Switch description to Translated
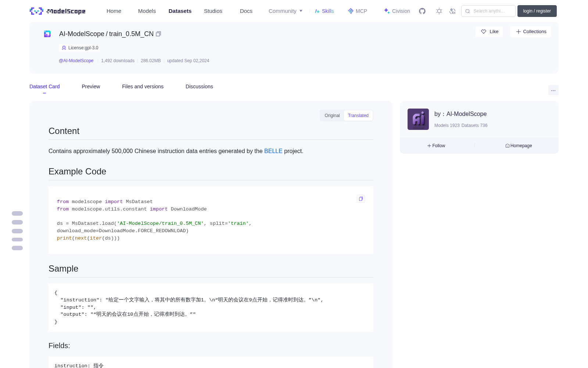Image resolution: width=588 pixels, height=368 pixels. click(x=358, y=116)
